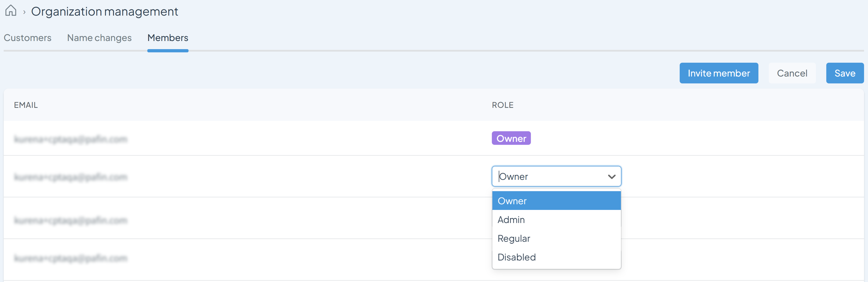Image resolution: width=868 pixels, height=282 pixels.
Task: Save the member role changes
Action: point(845,73)
